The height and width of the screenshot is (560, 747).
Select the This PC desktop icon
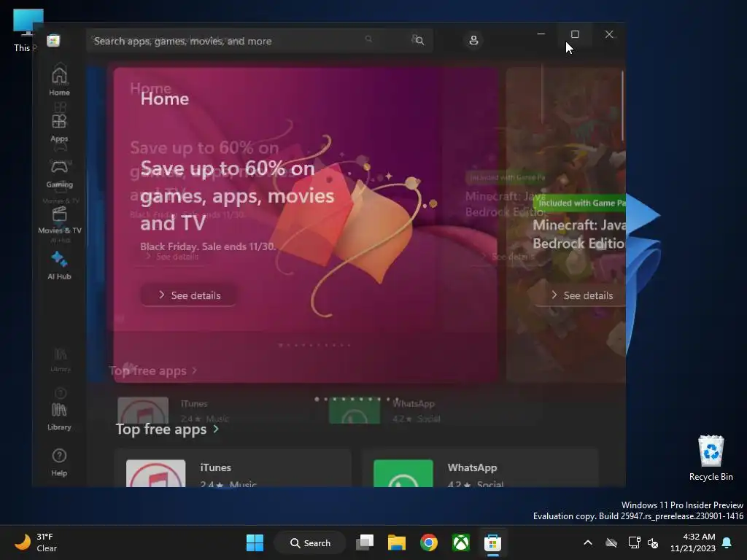27,31
